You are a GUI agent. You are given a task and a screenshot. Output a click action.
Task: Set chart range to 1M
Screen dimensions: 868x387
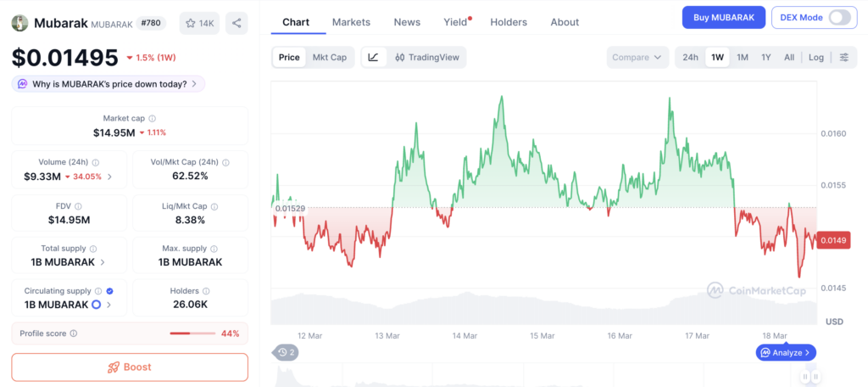pyautogui.click(x=743, y=57)
